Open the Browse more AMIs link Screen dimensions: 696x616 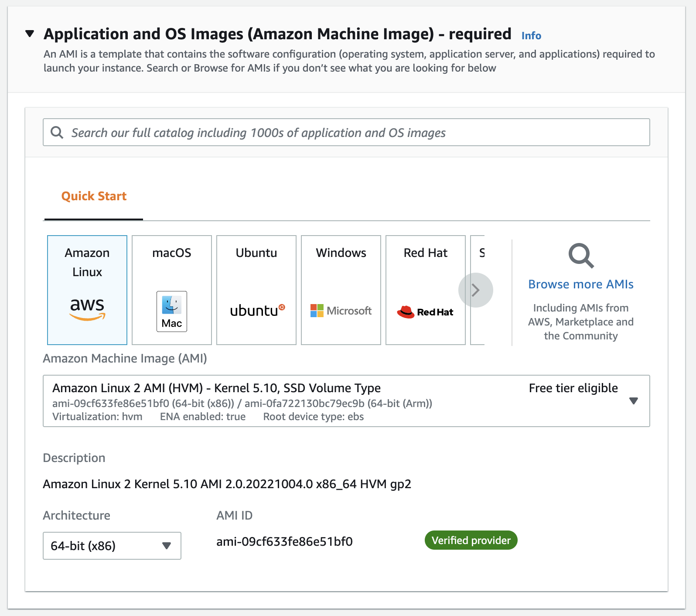[x=581, y=284]
